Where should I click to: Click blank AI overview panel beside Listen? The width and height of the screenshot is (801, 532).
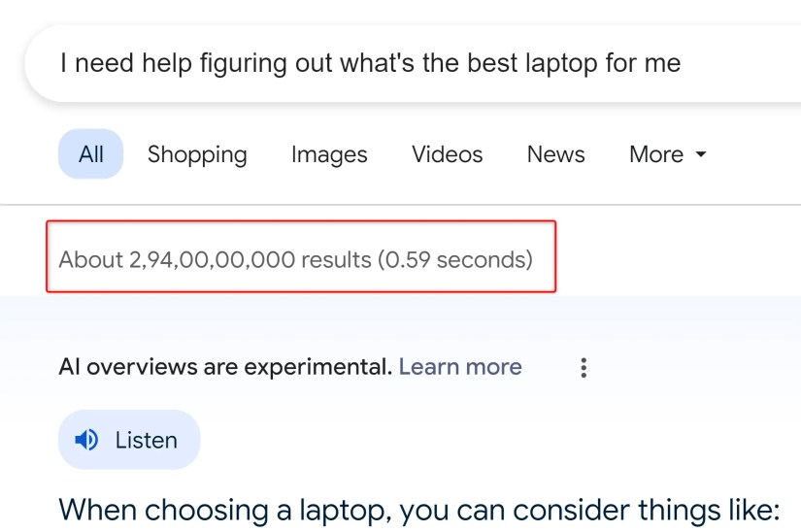click(x=485, y=441)
